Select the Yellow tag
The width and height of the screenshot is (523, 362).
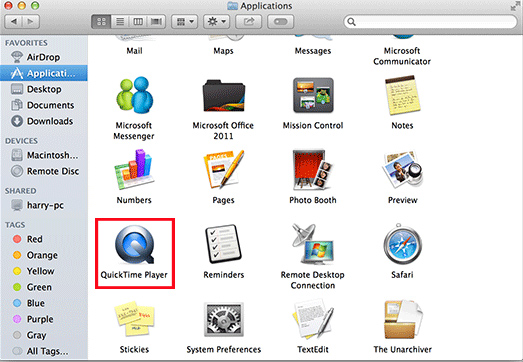[x=44, y=271]
